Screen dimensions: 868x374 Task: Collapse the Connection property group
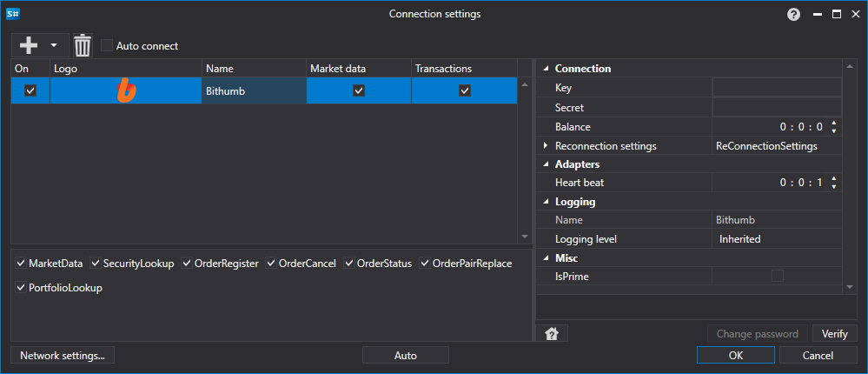click(547, 69)
